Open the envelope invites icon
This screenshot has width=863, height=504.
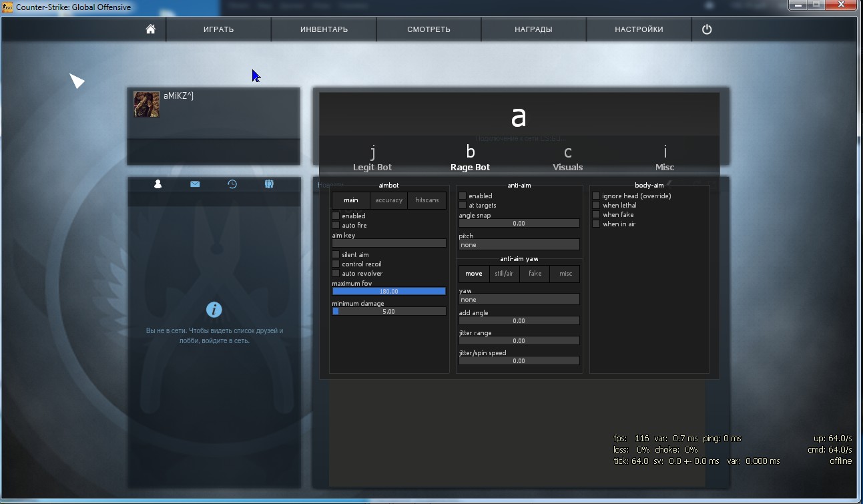tap(195, 184)
